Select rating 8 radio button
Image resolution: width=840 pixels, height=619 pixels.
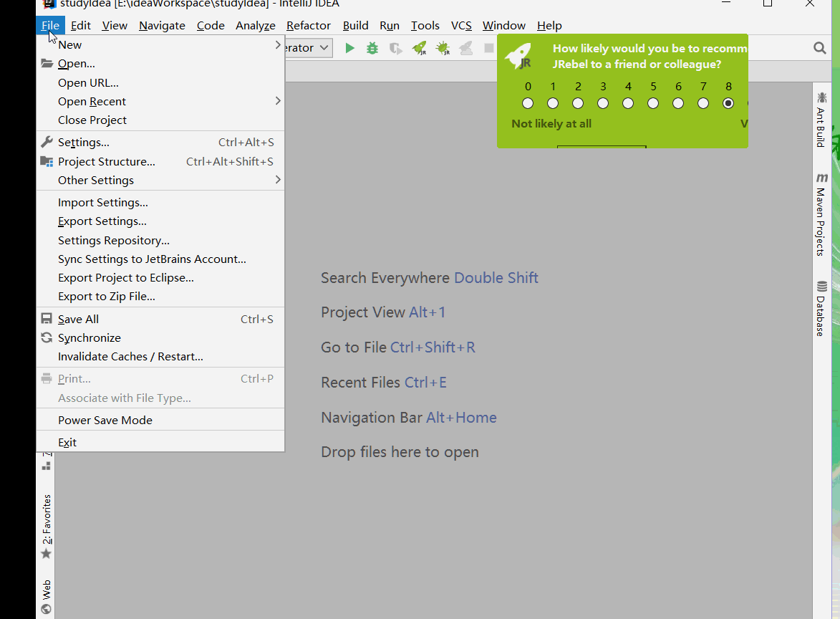click(x=728, y=103)
